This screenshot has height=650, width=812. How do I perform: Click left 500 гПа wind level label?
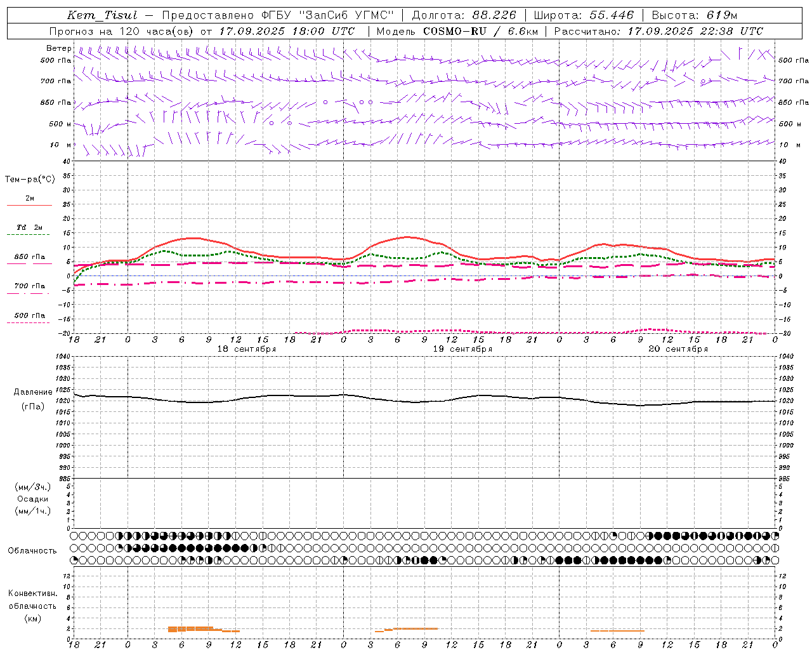[56, 60]
